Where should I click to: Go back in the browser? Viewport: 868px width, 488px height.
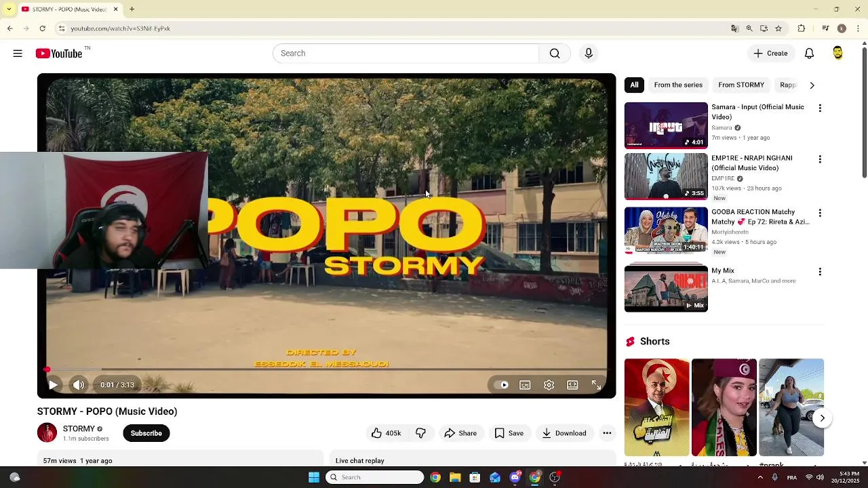coord(9,28)
